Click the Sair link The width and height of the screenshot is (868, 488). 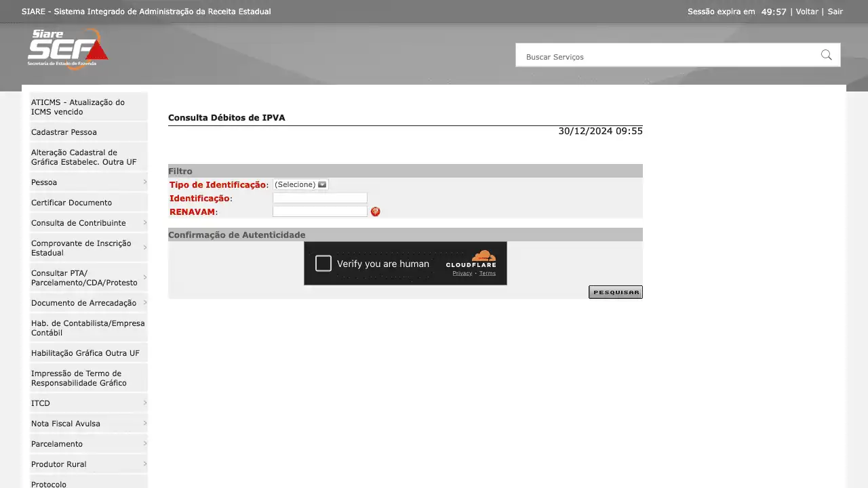pos(835,12)
